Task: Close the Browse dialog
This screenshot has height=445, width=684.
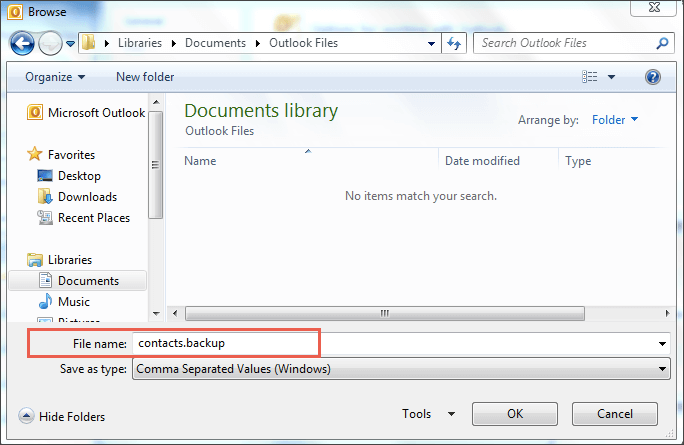Action: point(654,7)
